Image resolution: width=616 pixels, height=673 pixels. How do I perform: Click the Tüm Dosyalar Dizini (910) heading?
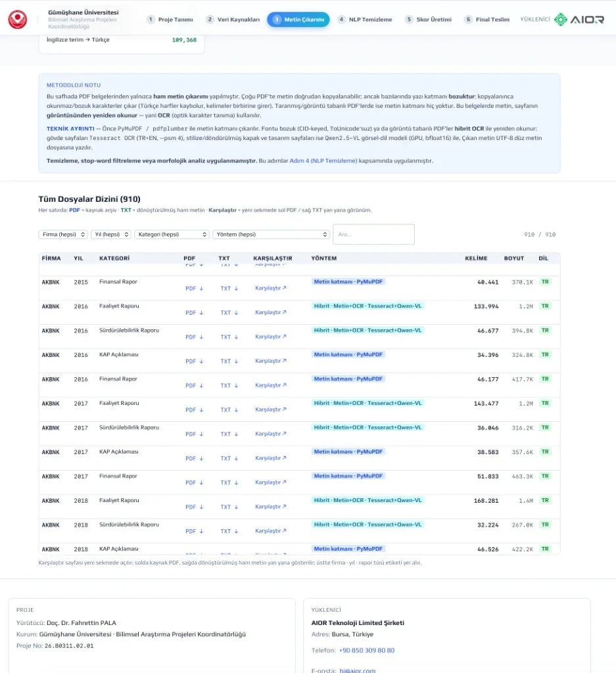(89, 199)
